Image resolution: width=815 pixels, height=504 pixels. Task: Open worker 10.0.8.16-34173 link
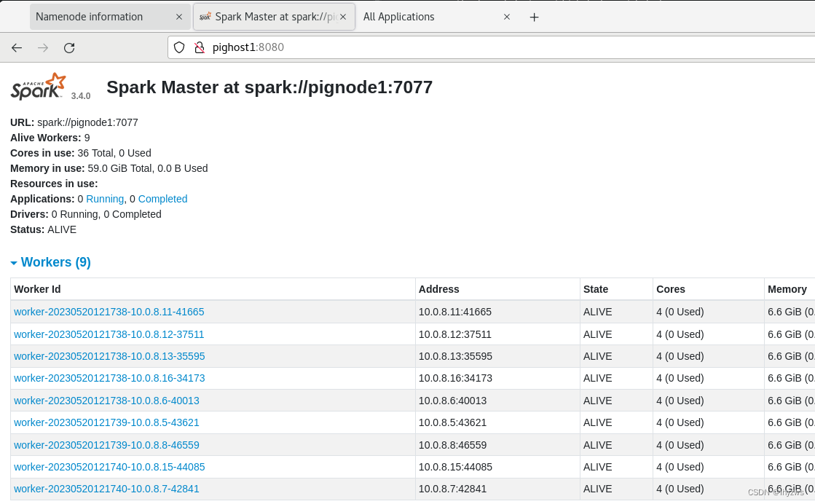(x=109, y=378)
